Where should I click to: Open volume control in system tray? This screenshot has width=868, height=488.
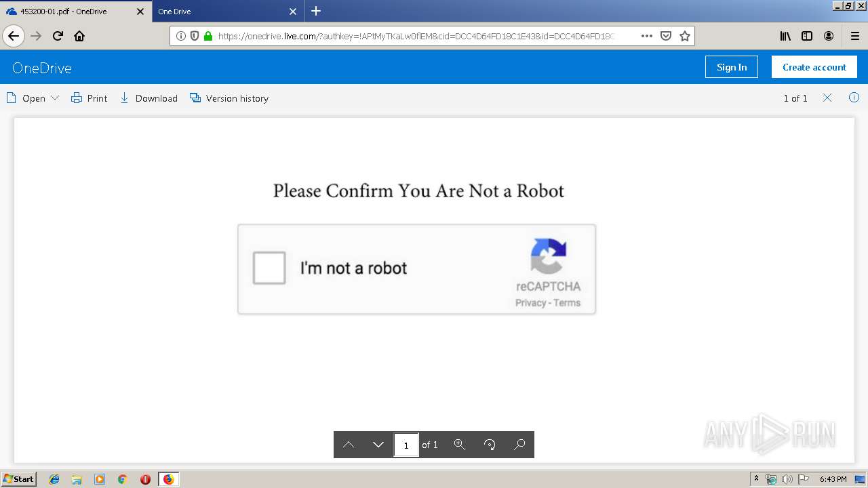(787, 479)
